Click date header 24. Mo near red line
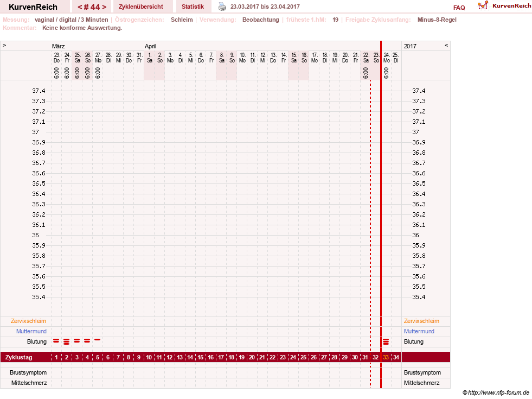The height and width of the screenshot is (399, 532). click(387, 58)
